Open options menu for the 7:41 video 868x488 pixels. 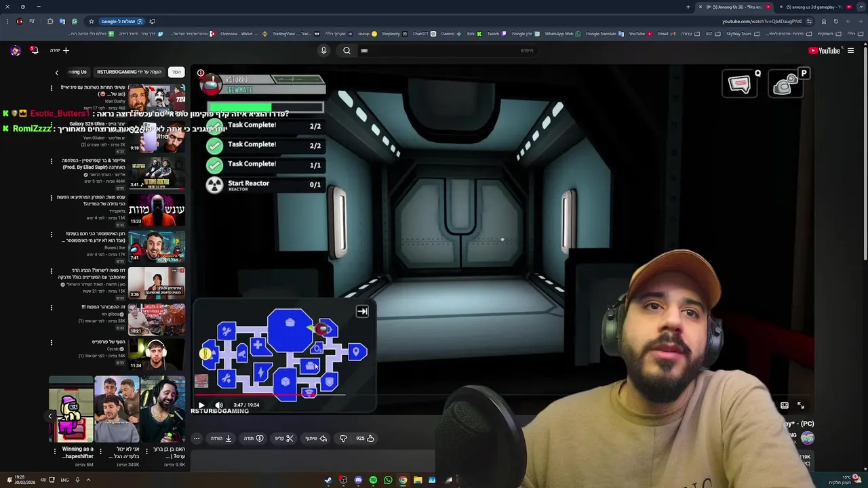(52, 235)
